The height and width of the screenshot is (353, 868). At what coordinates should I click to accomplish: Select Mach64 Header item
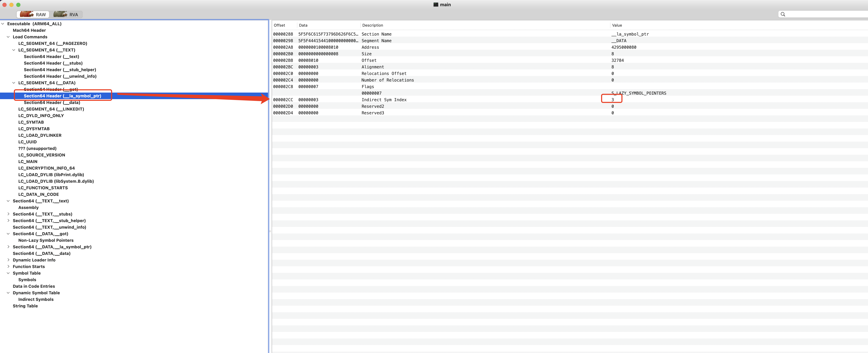pos(29,30)
